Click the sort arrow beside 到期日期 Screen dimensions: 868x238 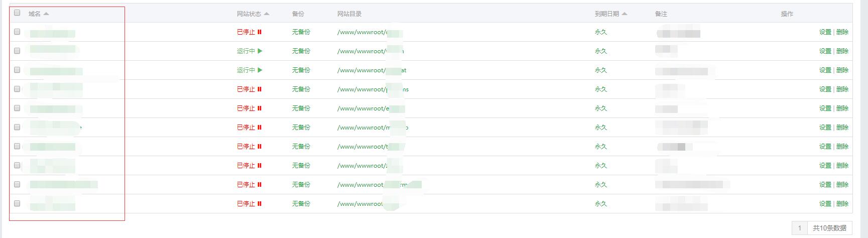tap(625, 14)
